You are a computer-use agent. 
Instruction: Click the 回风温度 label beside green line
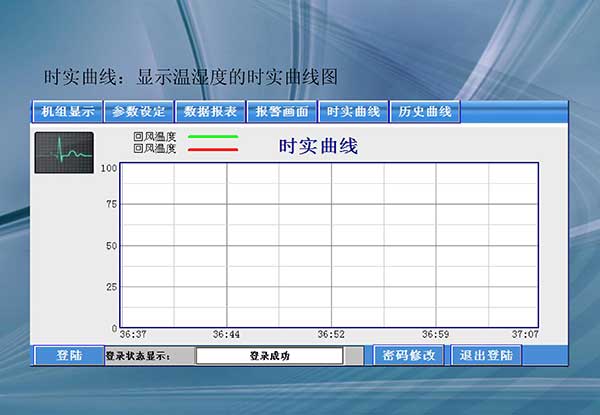coord(155,136)
